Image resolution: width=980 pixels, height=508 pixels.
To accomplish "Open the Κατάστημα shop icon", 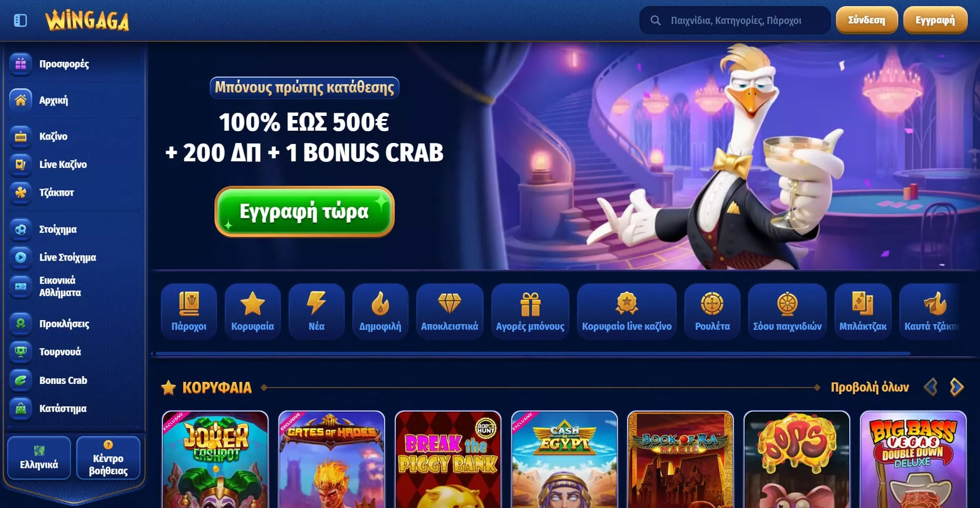I will [20, 408].
